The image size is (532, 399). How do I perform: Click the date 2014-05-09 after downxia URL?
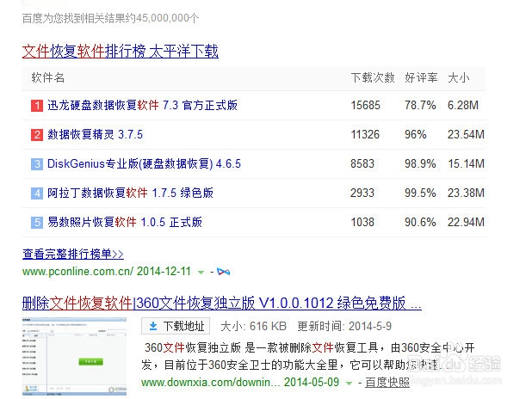[x=312, y=383]
